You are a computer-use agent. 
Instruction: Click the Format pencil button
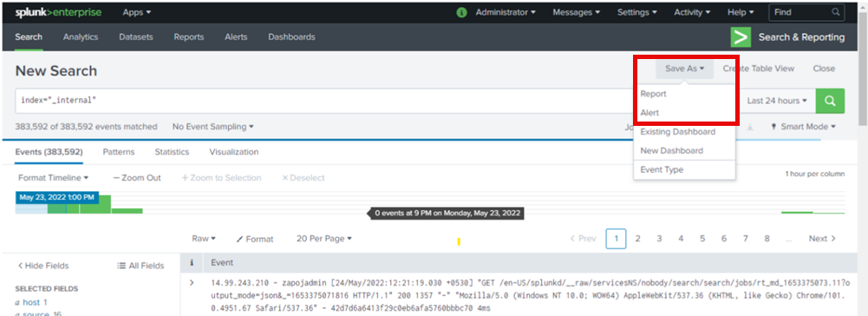point(255,239)
